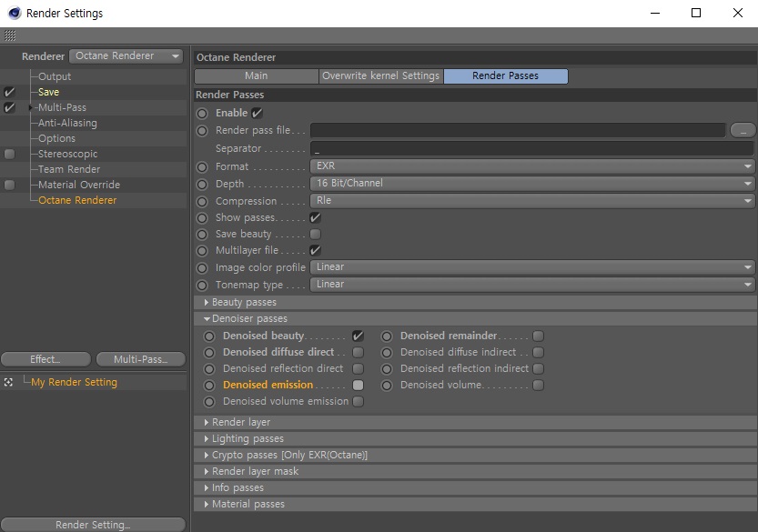Switch to the Main tab
Viewport: 758px width, 532px height.
tap(257, 75)
